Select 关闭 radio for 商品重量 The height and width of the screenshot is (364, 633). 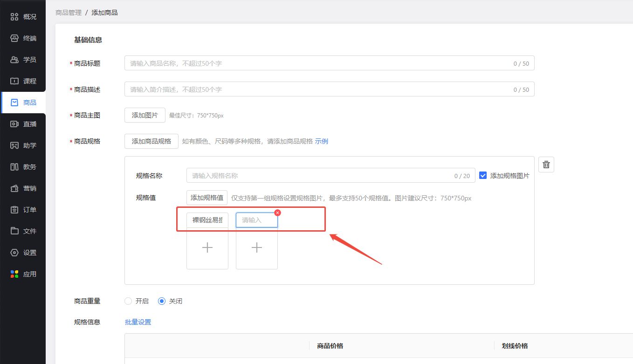[162, 301]
